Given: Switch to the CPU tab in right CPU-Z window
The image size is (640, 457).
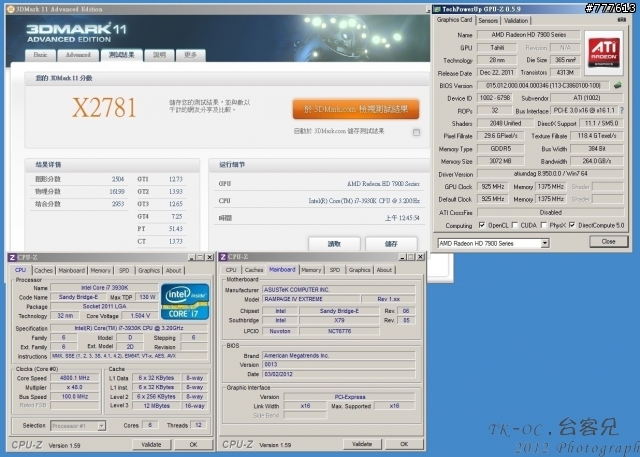Looking at the screenshot, I should pos(231,270).
